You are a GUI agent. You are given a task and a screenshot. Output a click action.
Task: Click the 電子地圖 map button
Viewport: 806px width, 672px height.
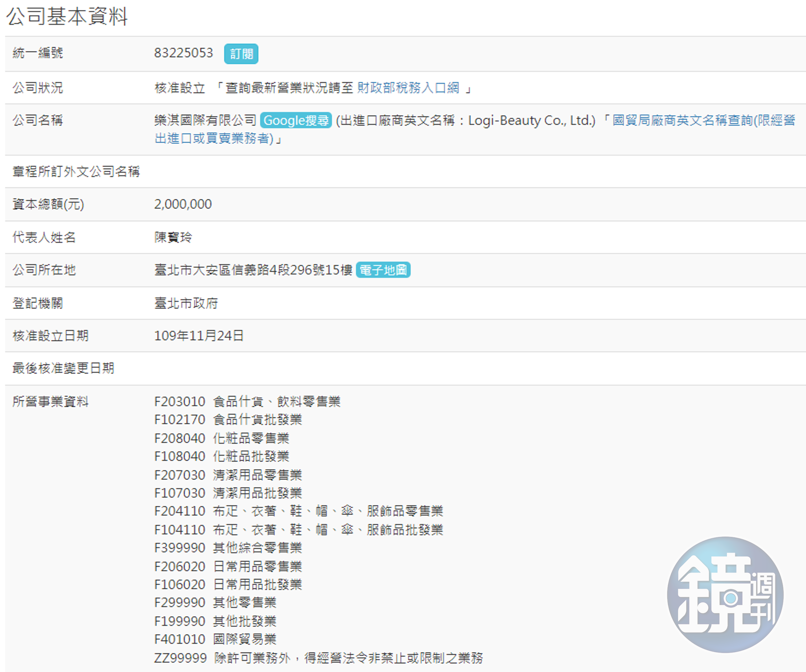pyautogui.click(x=383, y=270)
